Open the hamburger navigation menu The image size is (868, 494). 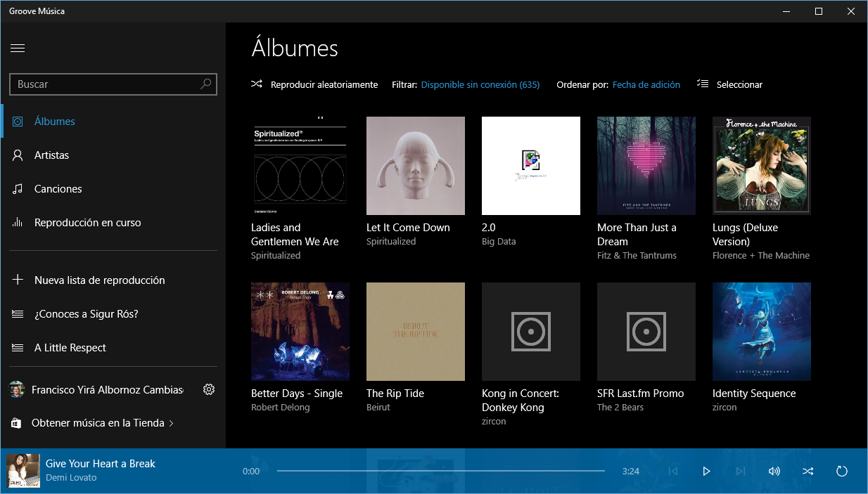(x=18, y=48)
